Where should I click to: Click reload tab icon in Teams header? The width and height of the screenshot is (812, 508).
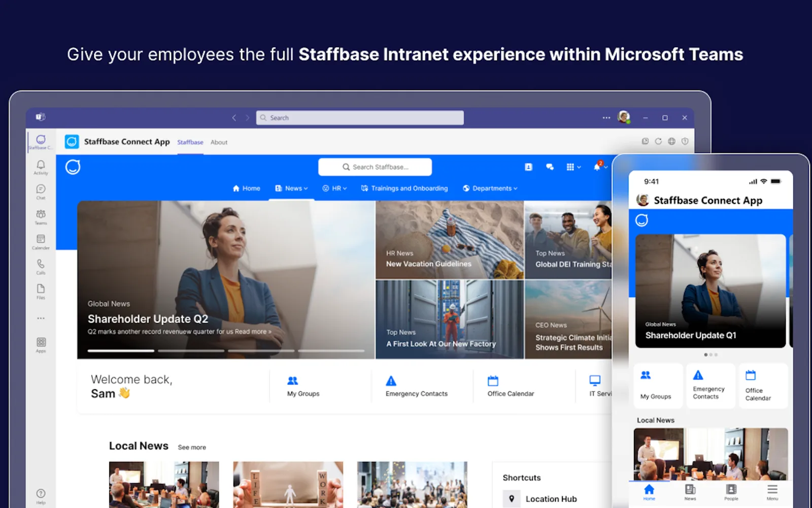pos(658,141)
